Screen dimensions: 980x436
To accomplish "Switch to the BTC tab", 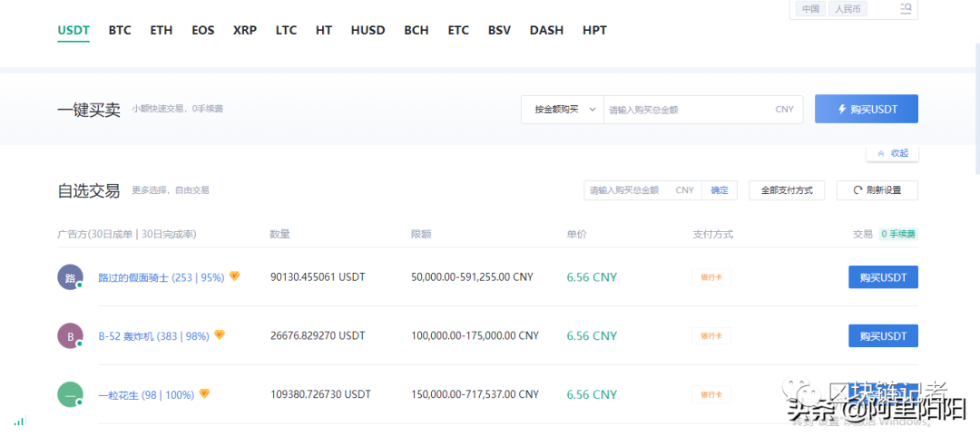I will coord(120,30).
